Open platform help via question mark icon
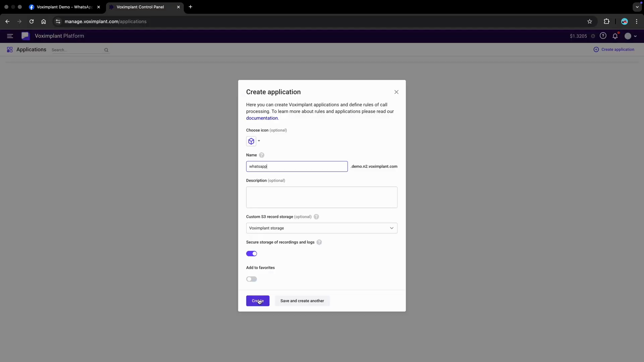This screenshot has height=362, width=644. click(x=603, y=36)
